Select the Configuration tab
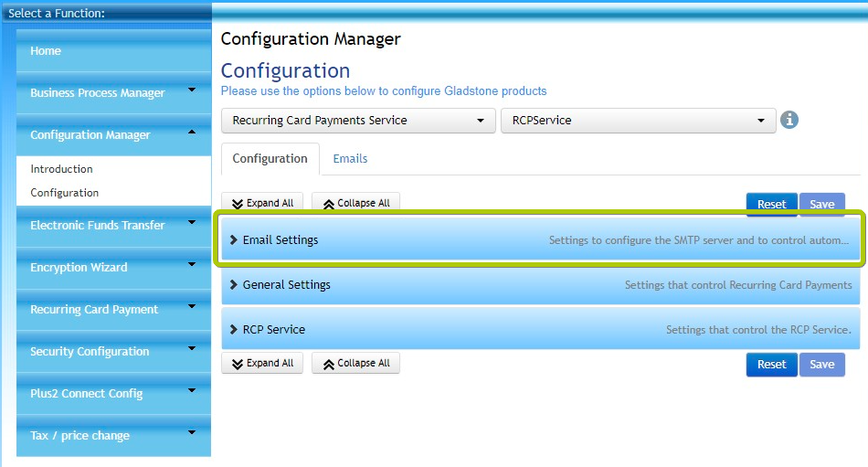Image resolution: width=868 pixels, height=467 pixels. click(x=270, y=158)
